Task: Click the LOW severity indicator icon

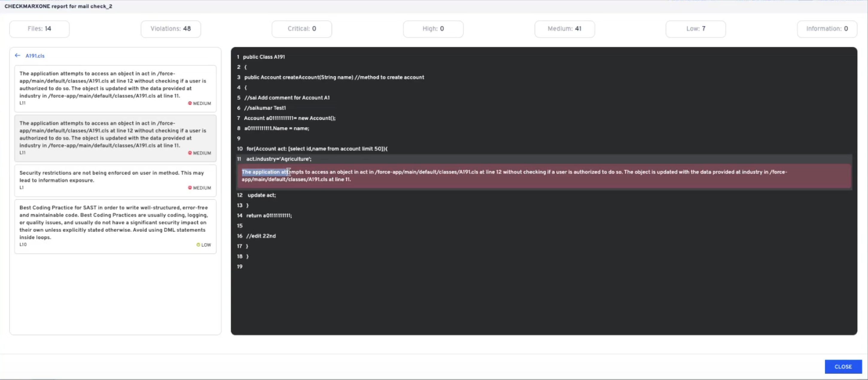Action: (x=198, y=245)
